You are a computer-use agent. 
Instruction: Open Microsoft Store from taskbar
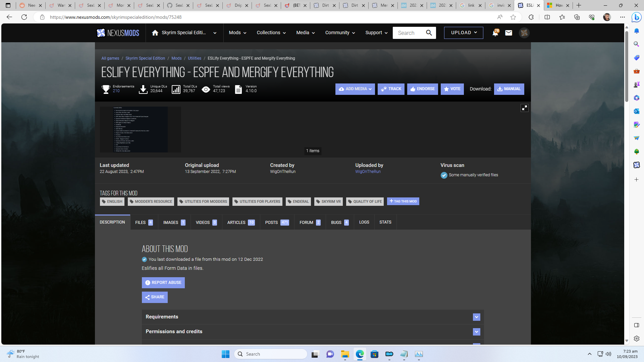[375, 354]
